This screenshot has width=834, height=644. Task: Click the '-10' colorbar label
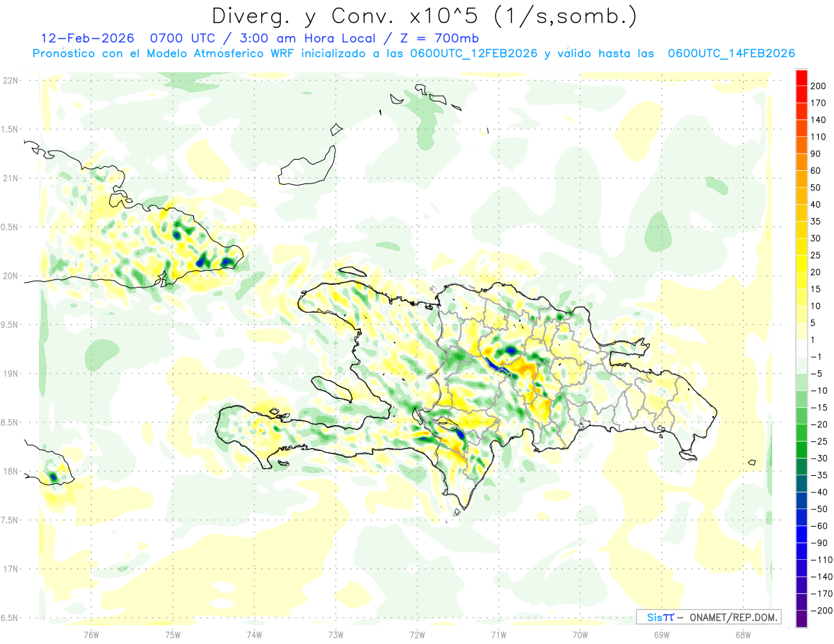click(818, 390)
